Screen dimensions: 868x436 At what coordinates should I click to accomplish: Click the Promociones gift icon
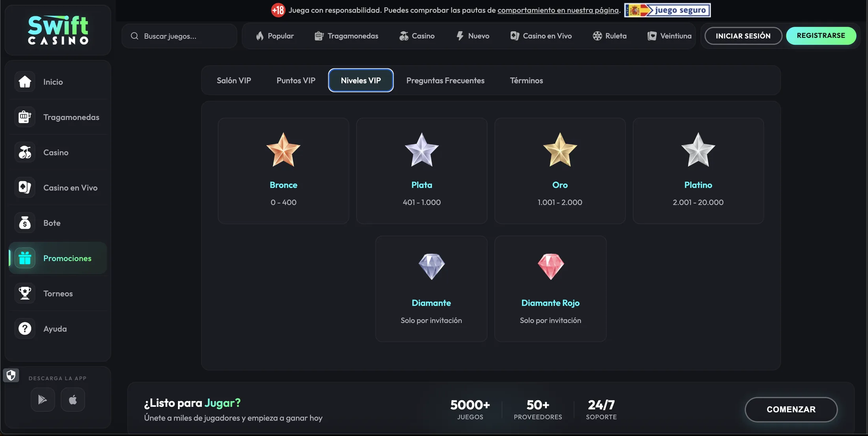click(x=25, y=258)
